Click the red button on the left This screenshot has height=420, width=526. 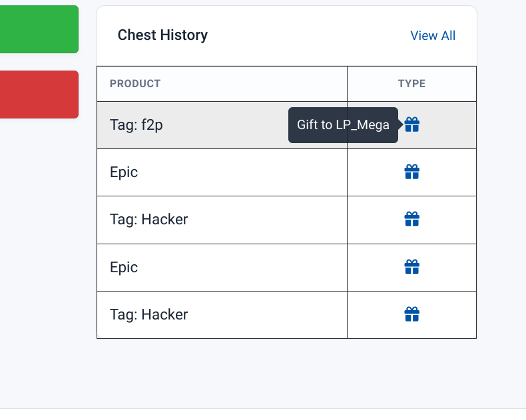tap(39, 95)
